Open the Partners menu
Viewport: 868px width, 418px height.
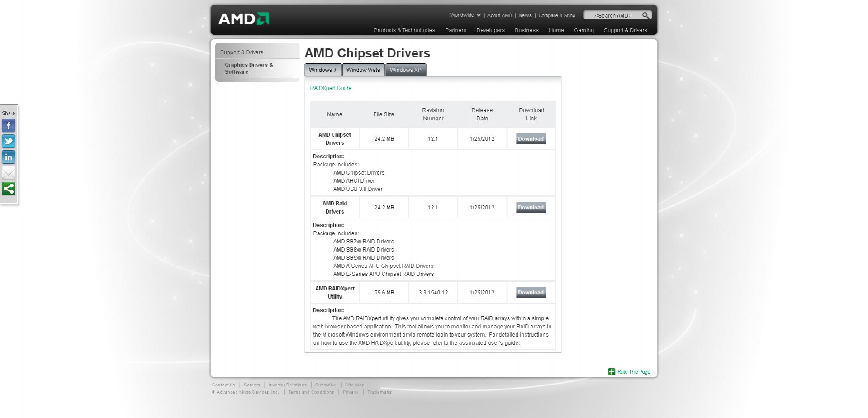click(x=455, y=30)
